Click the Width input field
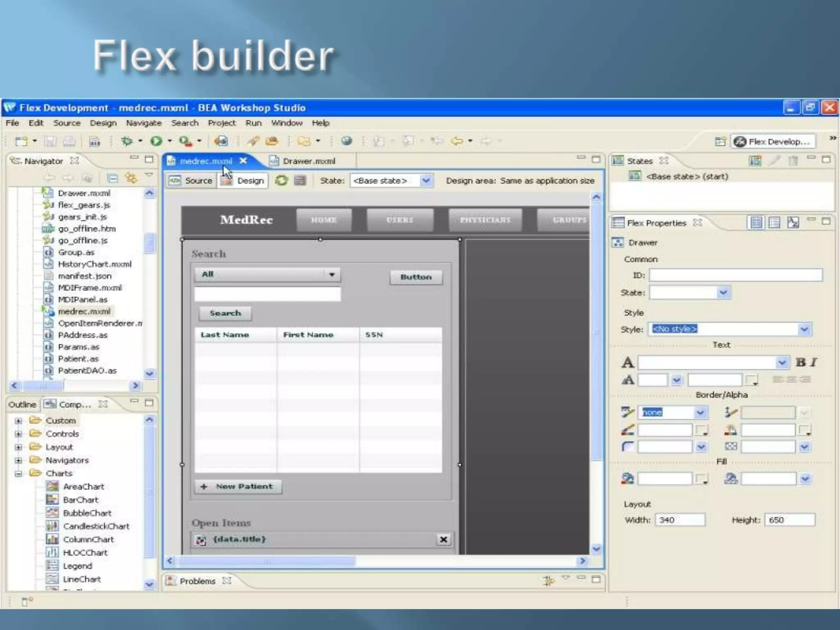Viewport: 840px width, 630px height. point(680,520)
